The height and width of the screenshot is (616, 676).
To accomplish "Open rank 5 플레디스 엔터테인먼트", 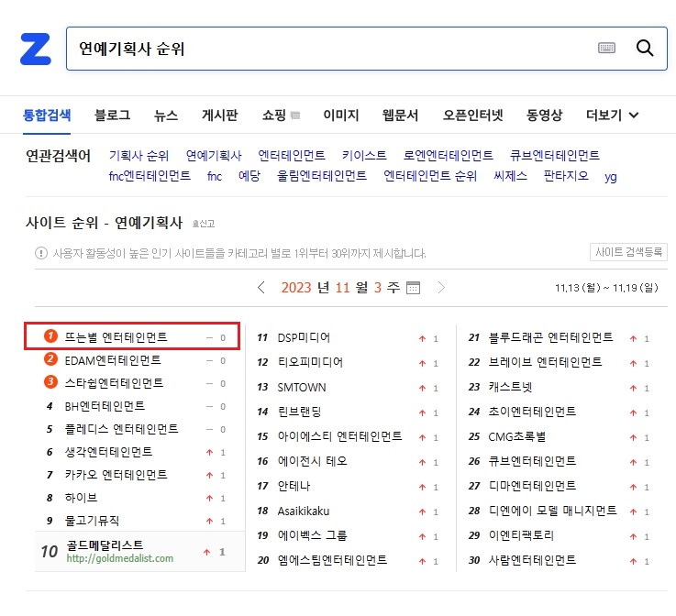I will (x=121, y=429).
